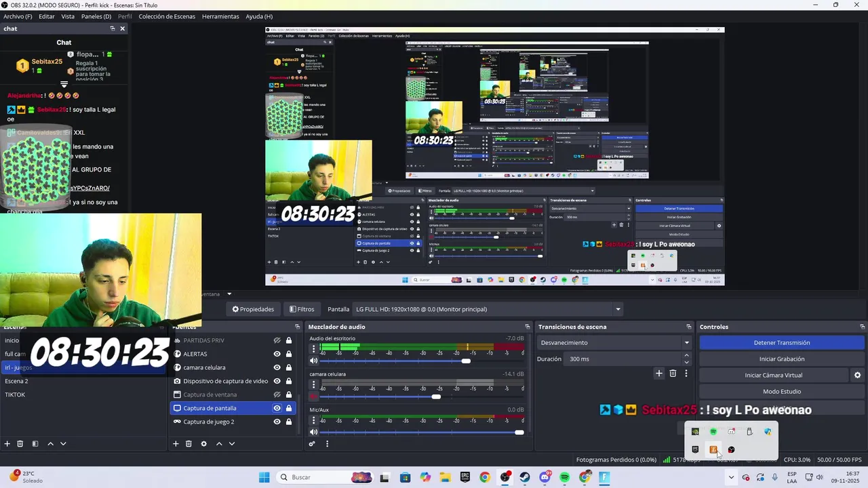Open source properties gear in Fuentes toolbar
This screenshot has width=868, height=488.
(203, 444)
